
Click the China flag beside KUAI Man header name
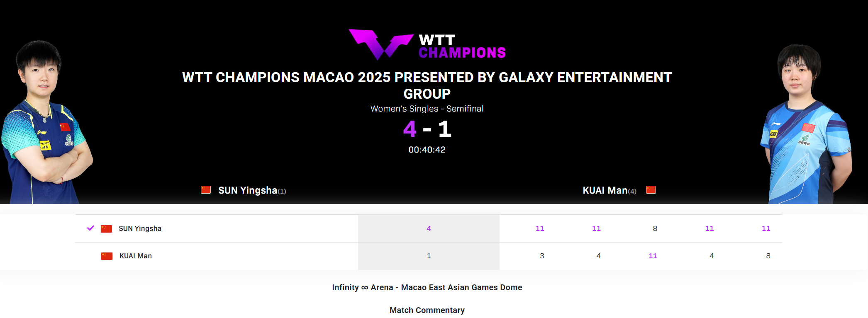[x=651, y=190]
